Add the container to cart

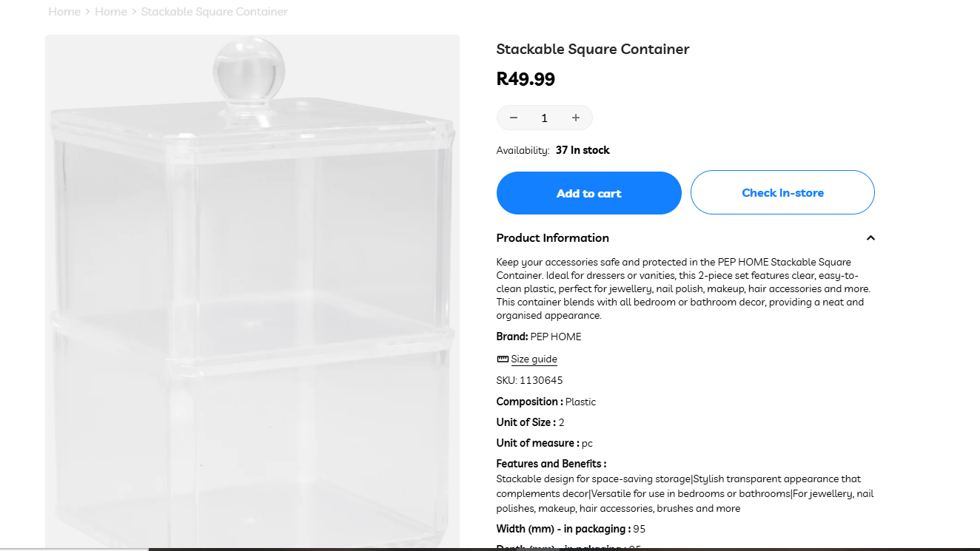point(588,193)
